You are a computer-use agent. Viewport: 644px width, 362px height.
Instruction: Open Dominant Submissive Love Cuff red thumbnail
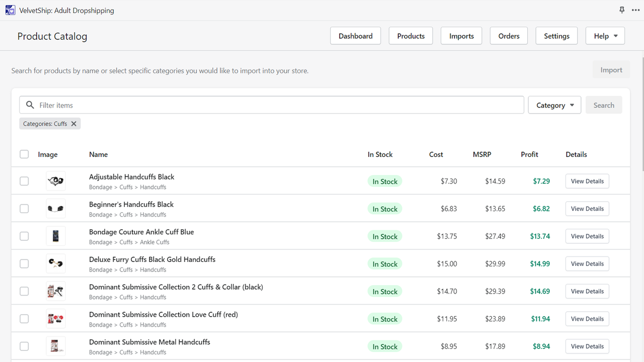(x=56, y=319)
